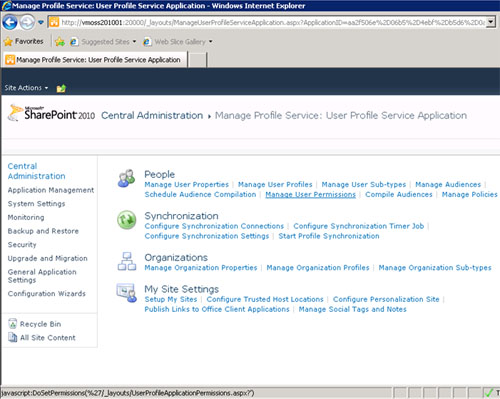
Task: Click the page icon in address bar
Action: [x=54, y=23]
